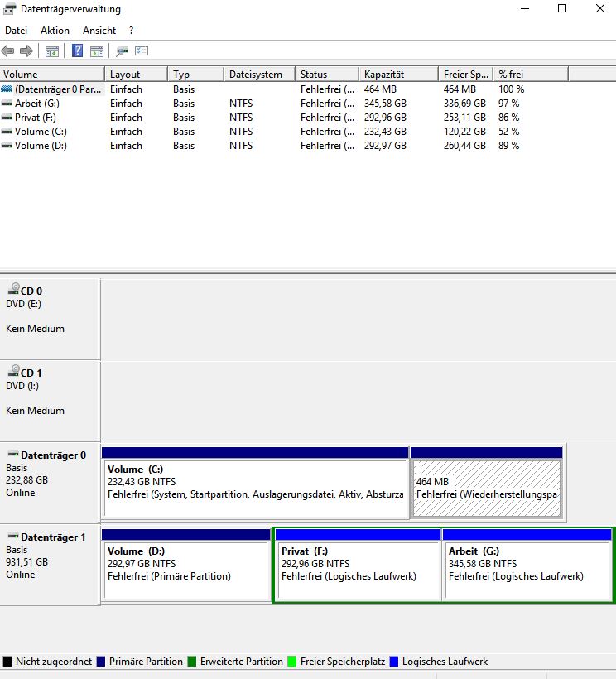The height and width of the screenshot is (679, 616).
Task: Open the Datei menu
Action: tap(16, 31)
